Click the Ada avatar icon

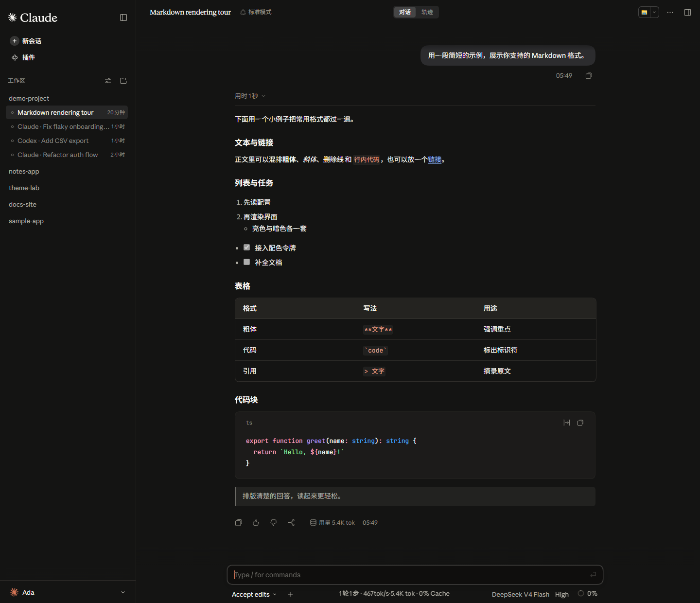pyautogui.click(x=14, y=592)
